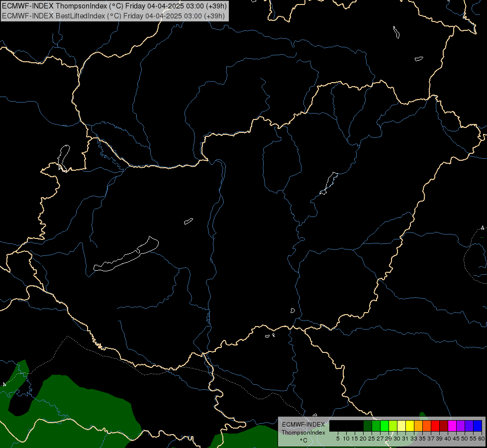Select the dark red 39–40 legend swatch
This screenshot has height=448, width=487.
coord(444,426)
